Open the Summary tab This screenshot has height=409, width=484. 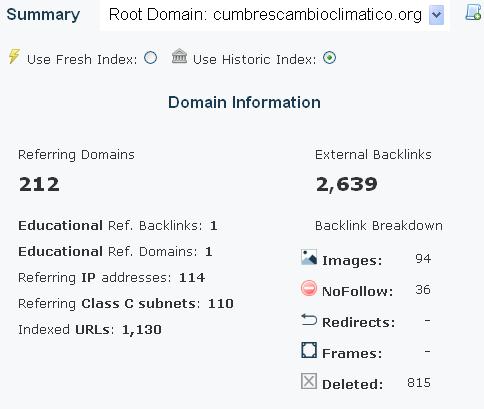click(43, 14)
